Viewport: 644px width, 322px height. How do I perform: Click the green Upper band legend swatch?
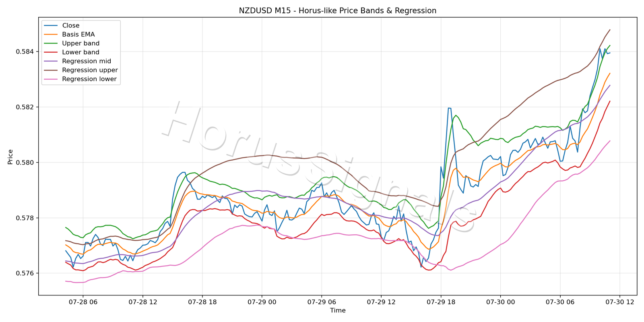click(51, 43)
